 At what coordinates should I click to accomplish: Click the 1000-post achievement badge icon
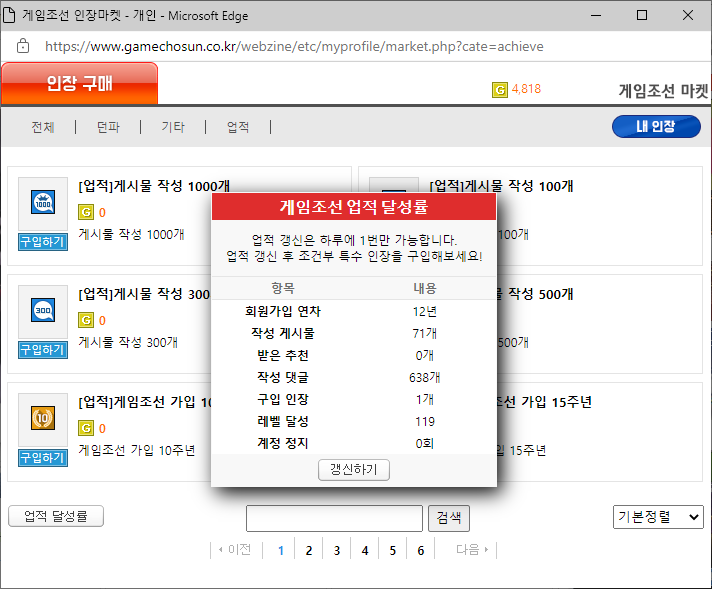(43, 202)
